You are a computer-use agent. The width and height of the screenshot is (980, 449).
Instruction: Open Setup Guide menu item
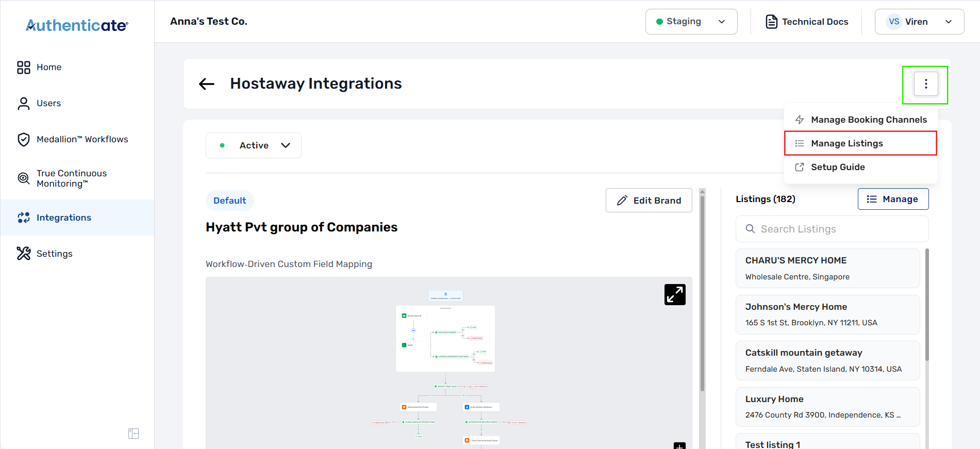[x=860, y=167]
